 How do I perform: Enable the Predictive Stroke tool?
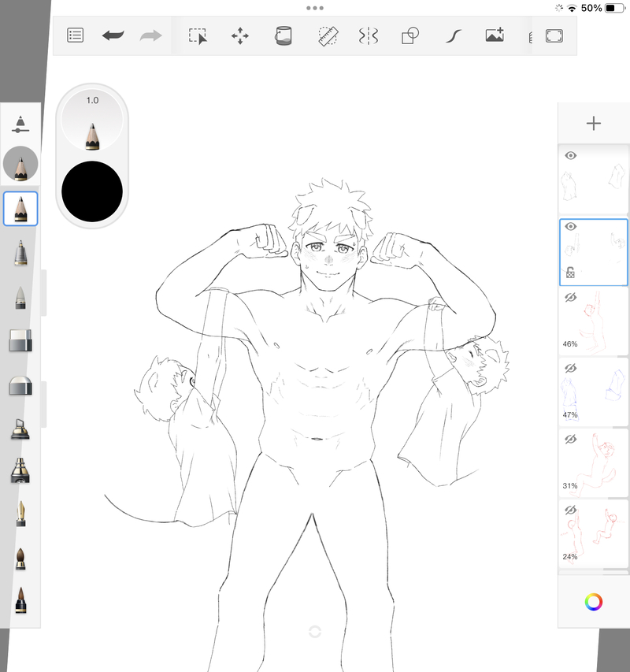click(454, 36)
